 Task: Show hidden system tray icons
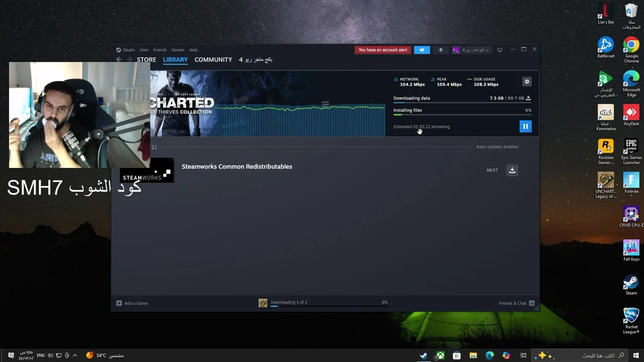[75, 355]
